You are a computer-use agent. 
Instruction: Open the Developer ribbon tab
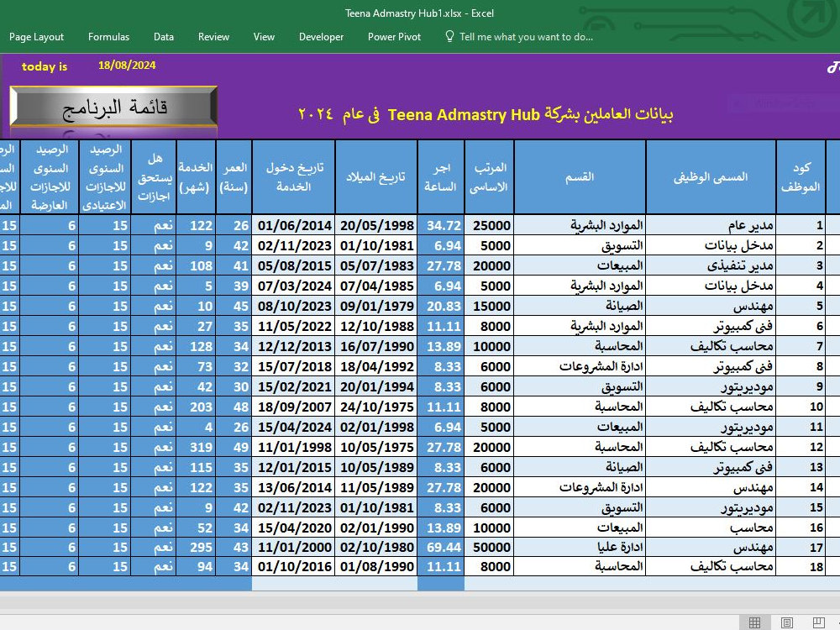click(x=322, y=37)
